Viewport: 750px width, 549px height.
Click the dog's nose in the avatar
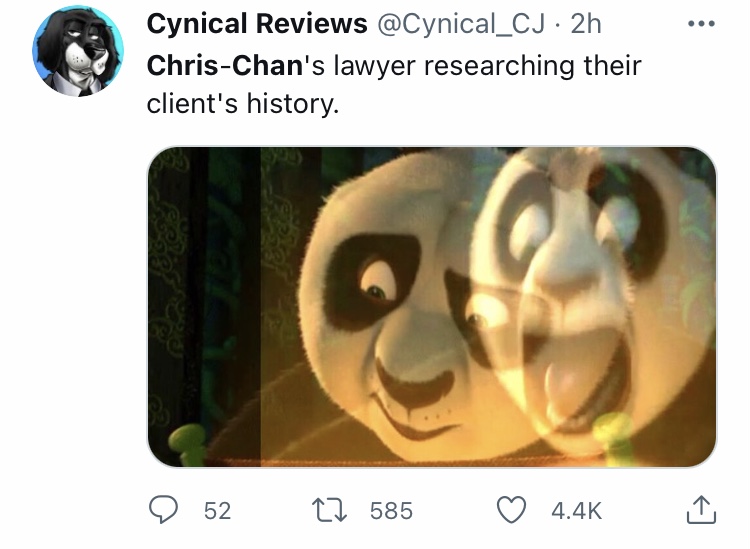click(x=92, y=48)
